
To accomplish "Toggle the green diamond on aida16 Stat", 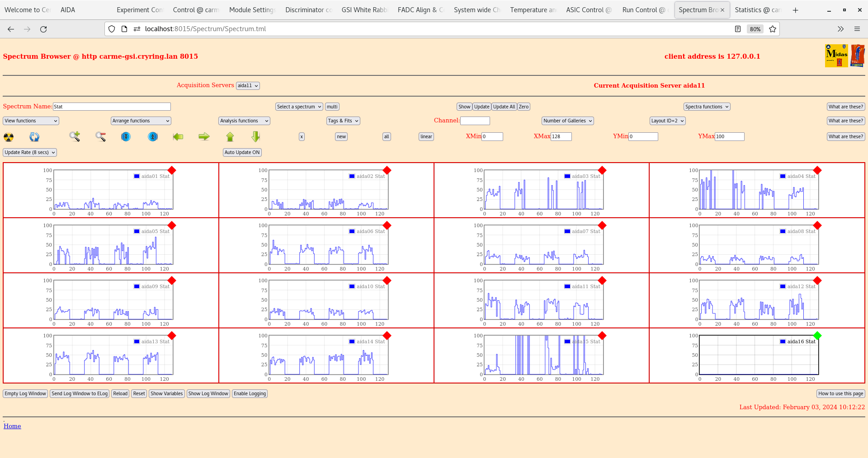I will click(x=817, y=336).
